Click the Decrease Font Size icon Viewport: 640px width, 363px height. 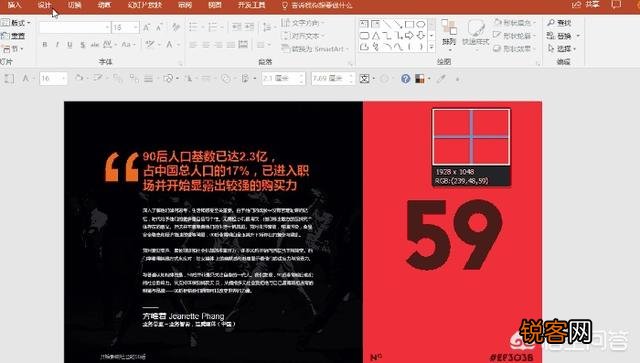pyautogui.click(x=160, y=27)
